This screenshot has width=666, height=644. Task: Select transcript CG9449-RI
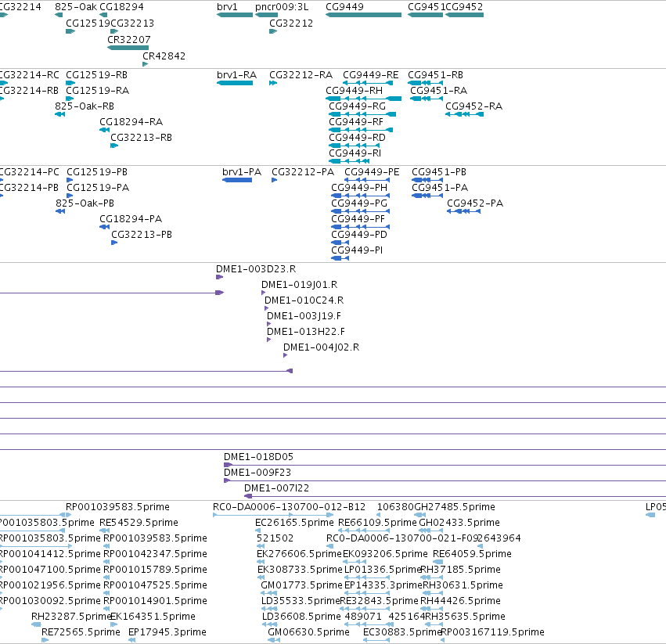click(x=349, y=161)
